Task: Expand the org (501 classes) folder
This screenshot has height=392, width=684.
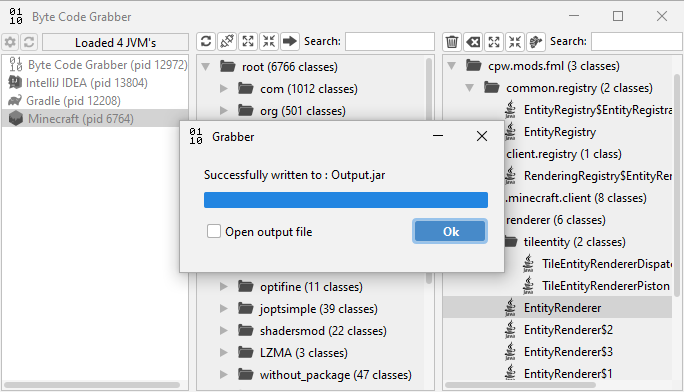Action: [224, 110]
